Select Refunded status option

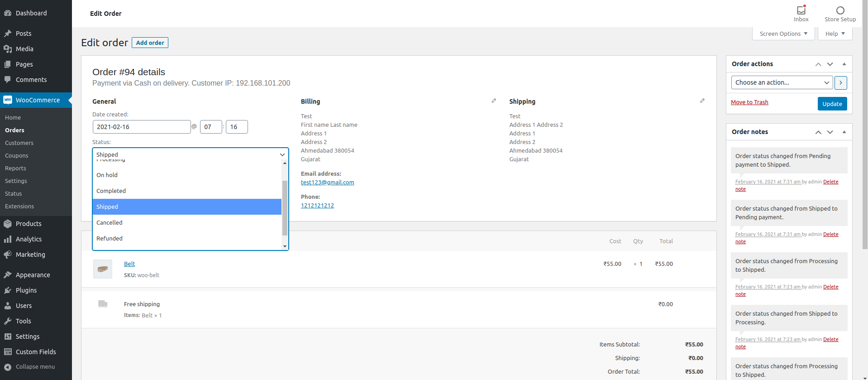[x=187, y=238]
